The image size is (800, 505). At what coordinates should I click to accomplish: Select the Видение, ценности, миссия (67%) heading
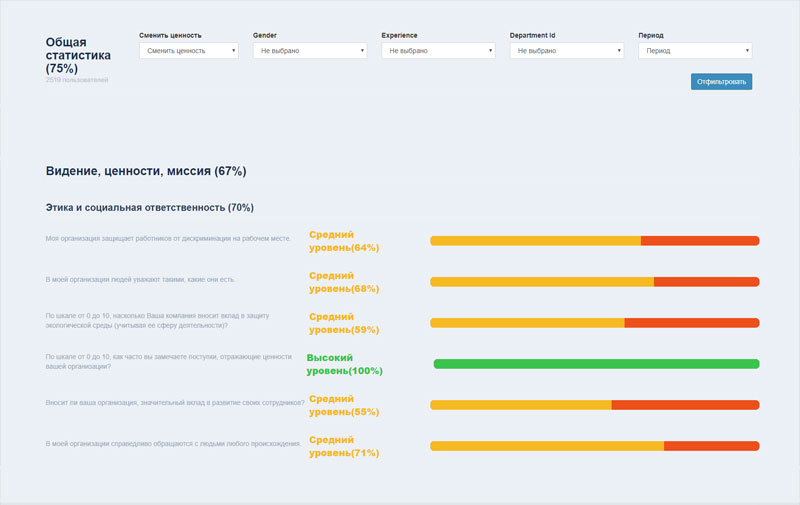146,171
